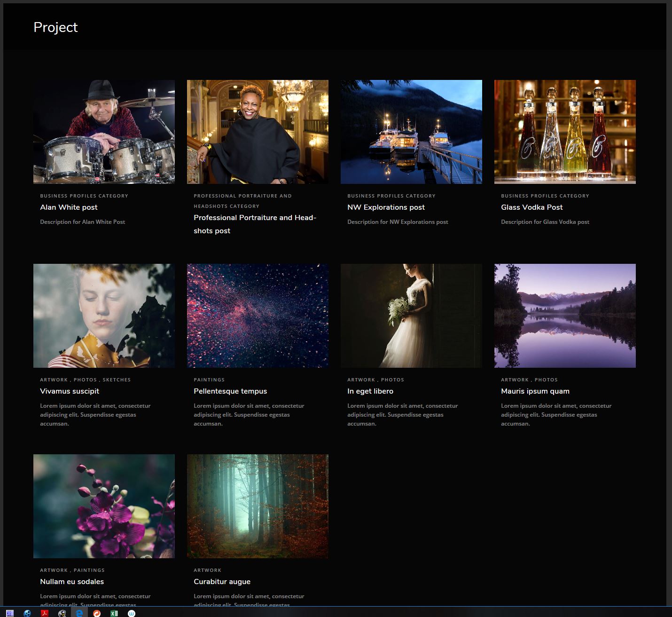Select the Sketches category under Vivamus suscipit
This screenshot has height=617, width=672.
pyautogui.click(x=117, y=380)
